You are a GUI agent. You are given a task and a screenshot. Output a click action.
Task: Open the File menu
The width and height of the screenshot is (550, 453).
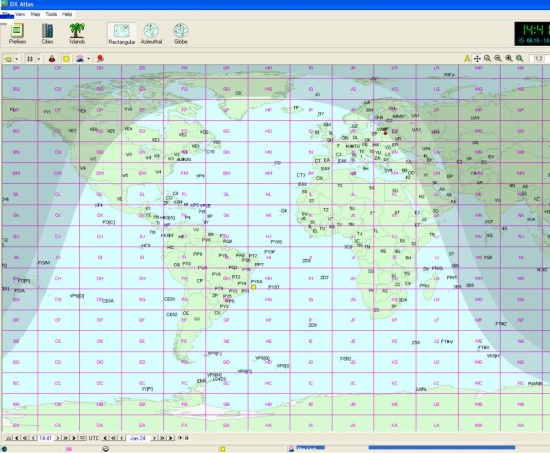point(6,14)
